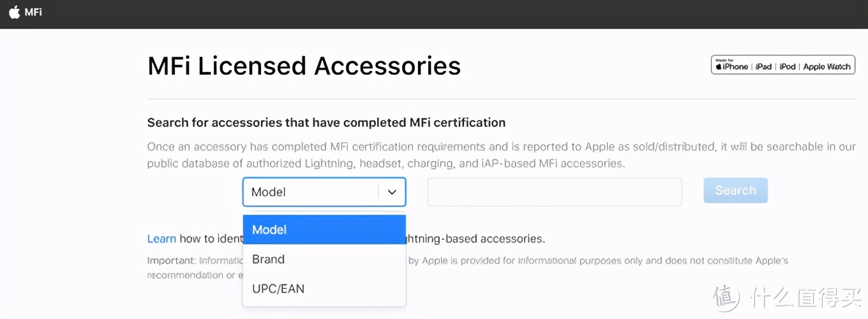Click the MFi label beside the Apple logo
Screen dimensions: 868x319
[33, 12]
